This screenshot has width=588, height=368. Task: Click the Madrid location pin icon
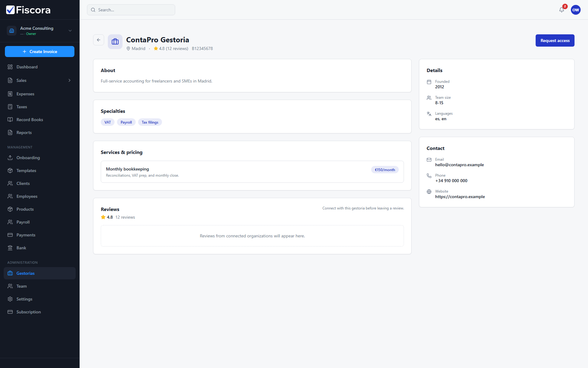[x=128, y=48]
